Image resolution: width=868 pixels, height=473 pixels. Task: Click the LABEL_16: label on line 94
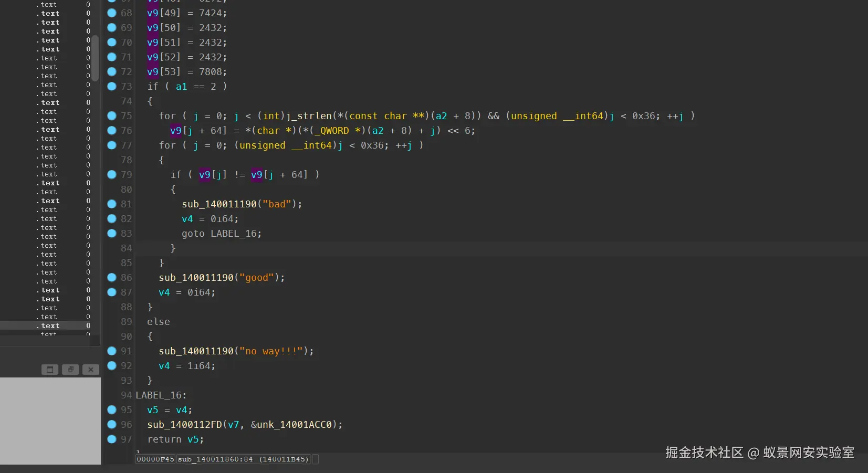pyautogui.click(x=161, y=395)
